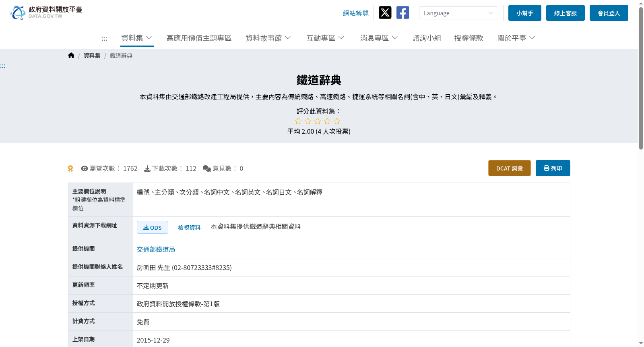
Task: Expand the 關於平臺 menu
Action: point(516,38)
